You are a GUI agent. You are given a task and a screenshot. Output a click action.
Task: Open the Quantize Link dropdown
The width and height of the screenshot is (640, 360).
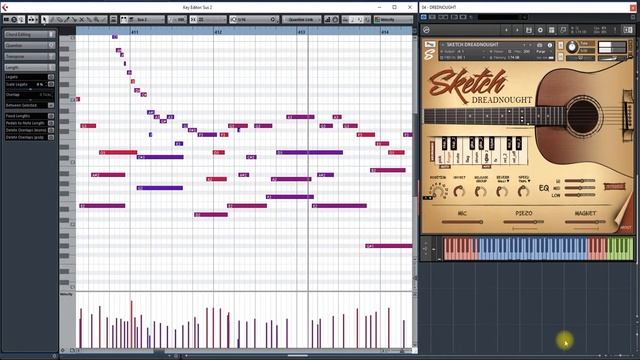point(302,19)
